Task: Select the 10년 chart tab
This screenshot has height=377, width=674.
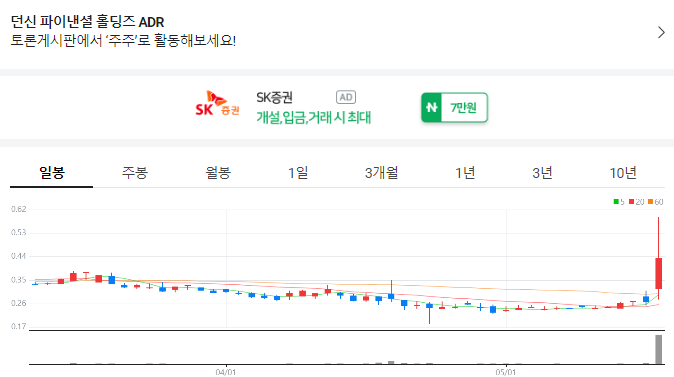Action: [x=623, y=173]
